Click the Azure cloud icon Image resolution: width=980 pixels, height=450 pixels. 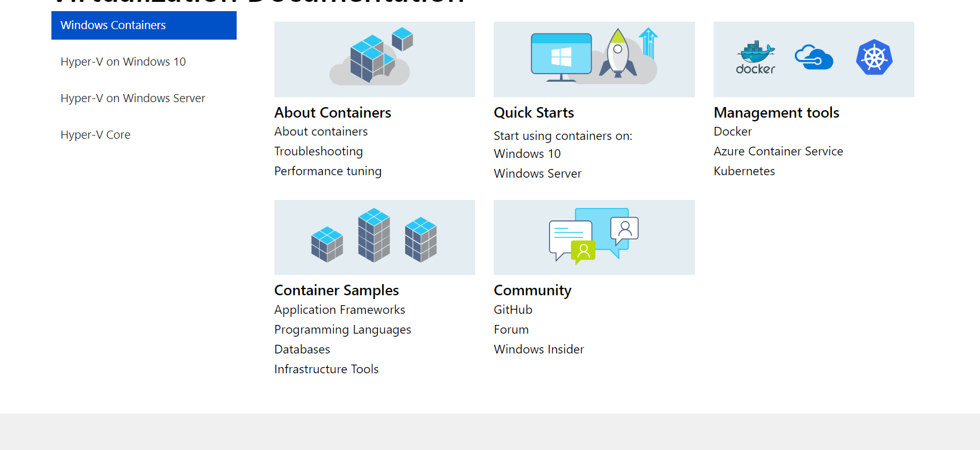click(814, 58)
